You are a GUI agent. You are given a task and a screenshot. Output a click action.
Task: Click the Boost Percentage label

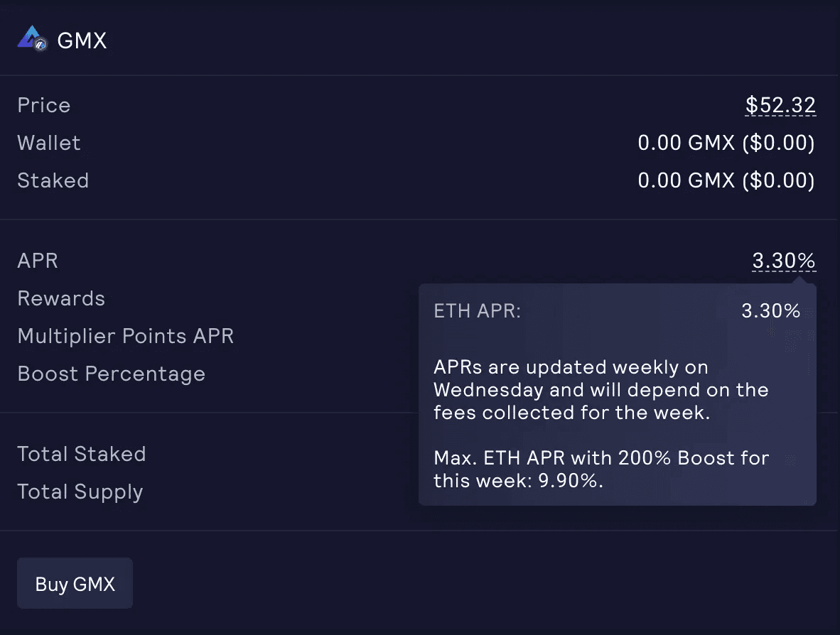pyautogui.click(x=112, y=374)
